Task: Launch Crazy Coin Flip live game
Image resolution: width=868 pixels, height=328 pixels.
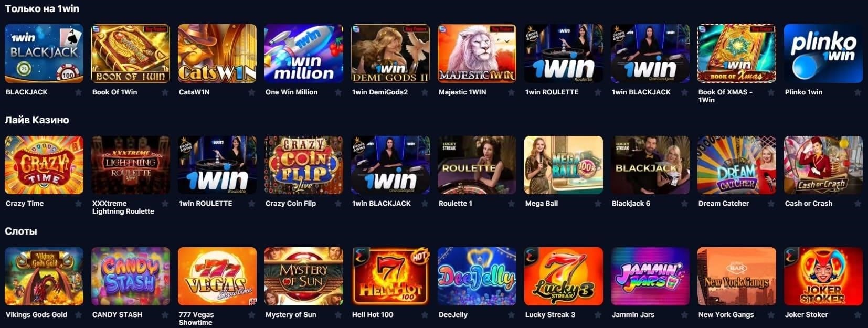Action: [304, 165]
